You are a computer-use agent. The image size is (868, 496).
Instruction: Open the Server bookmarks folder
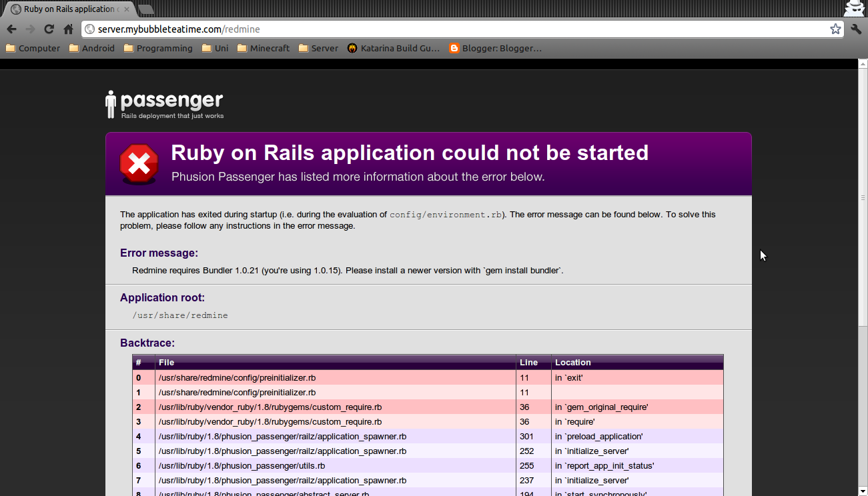pyautogui.click(x=318, y=48)
